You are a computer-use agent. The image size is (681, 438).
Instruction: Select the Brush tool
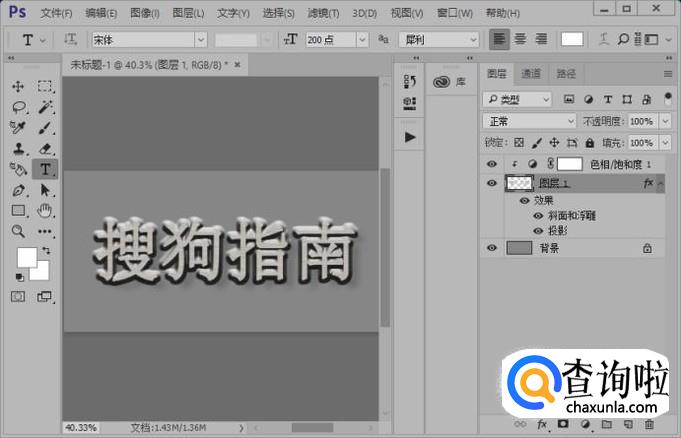click(x=46, y=128)
